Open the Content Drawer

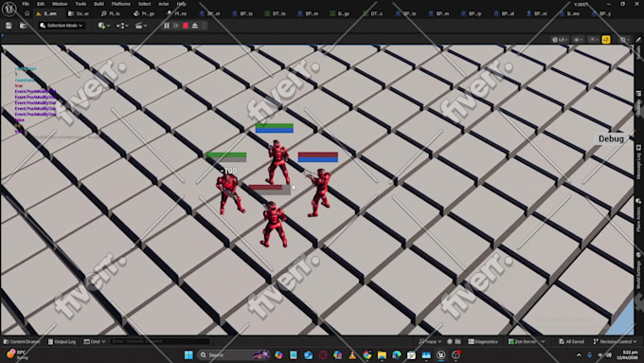pyautogui.click(x=22, y=341)
